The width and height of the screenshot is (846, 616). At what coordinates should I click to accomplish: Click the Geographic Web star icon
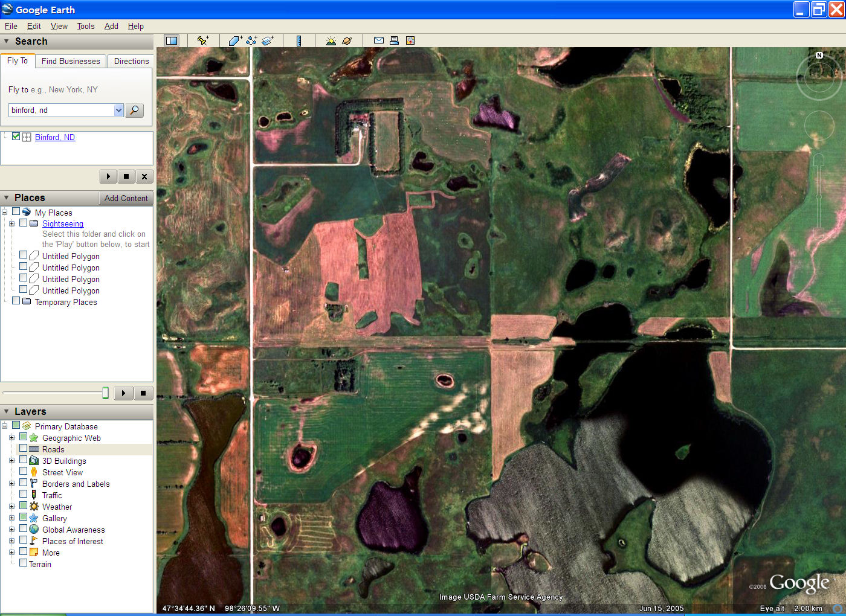[x=34, y=437]
